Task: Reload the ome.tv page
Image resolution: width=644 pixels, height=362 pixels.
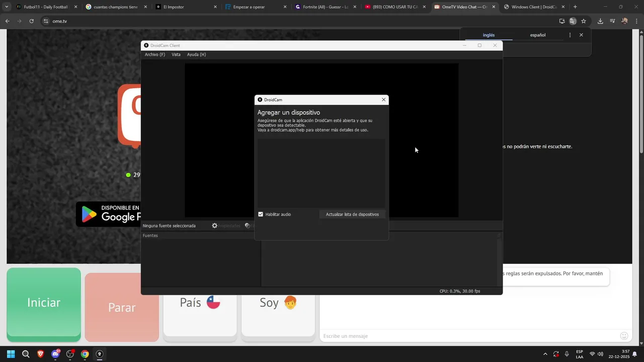Action: pyautogui.click(x=31, y=21)
